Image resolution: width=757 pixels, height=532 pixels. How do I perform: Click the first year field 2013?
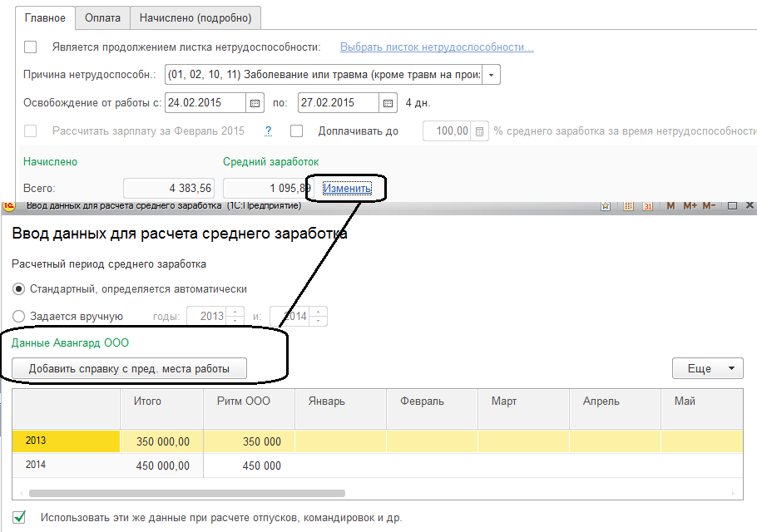[206, 317]
